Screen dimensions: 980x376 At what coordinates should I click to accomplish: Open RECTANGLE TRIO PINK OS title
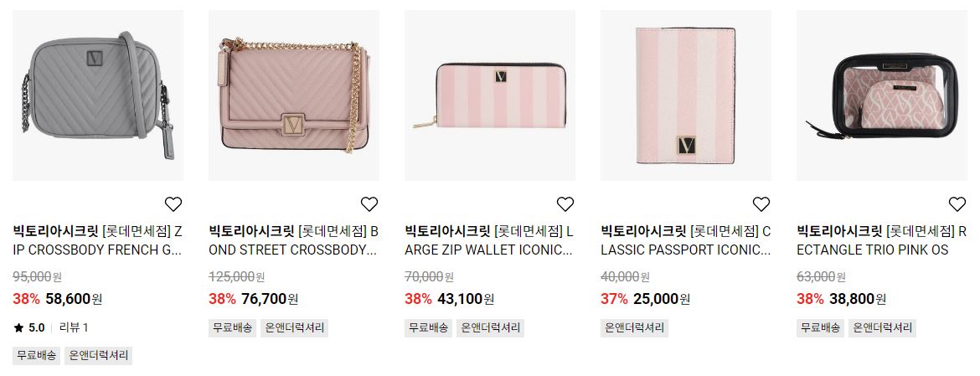point(881,240)
